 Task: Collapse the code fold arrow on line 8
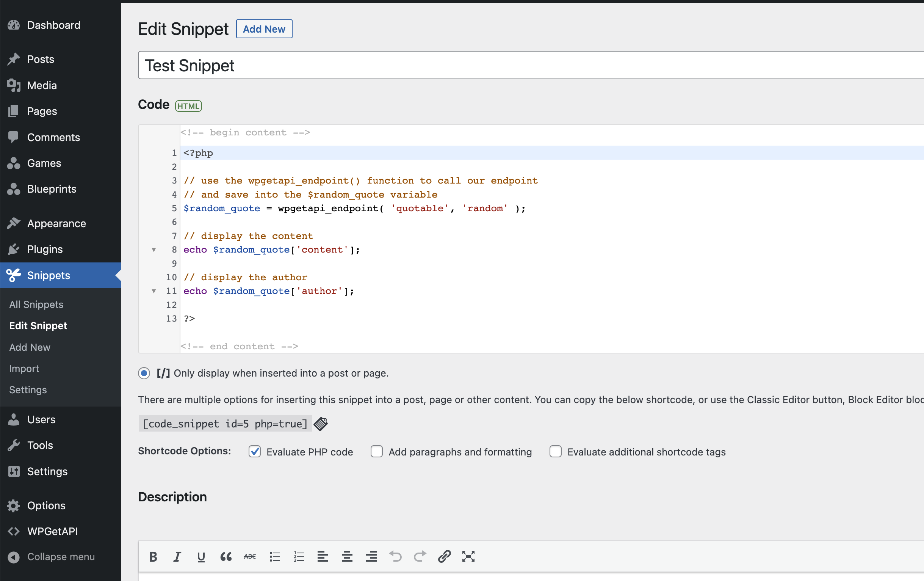(x=154, y=250)
